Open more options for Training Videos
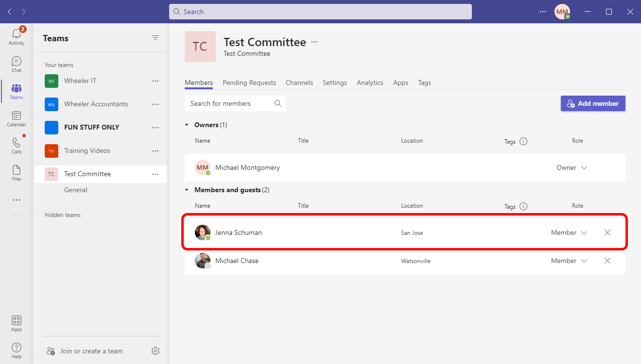641x364 pixels. coord(156,150)
